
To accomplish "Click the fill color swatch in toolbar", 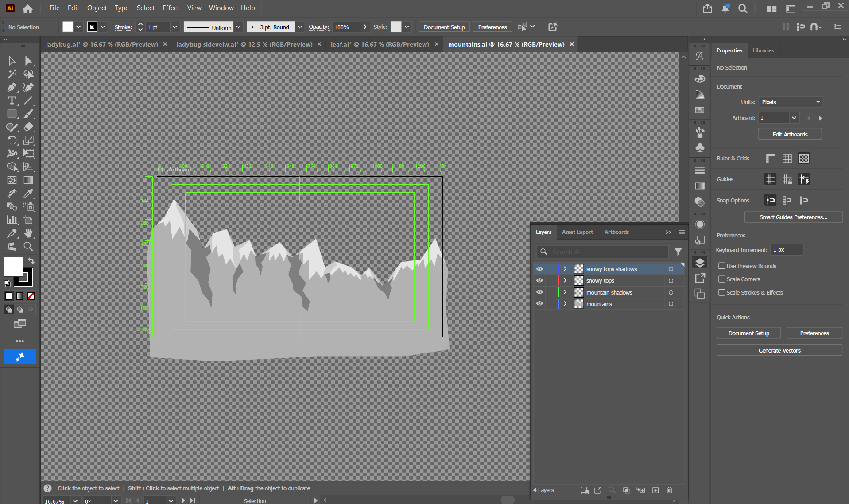I will pos(13,267).
